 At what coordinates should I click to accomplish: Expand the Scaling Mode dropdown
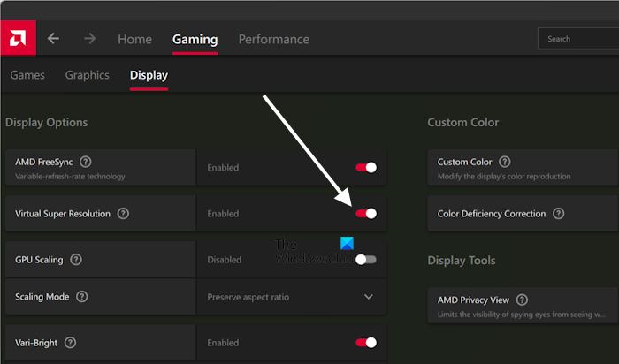(369, 297)
